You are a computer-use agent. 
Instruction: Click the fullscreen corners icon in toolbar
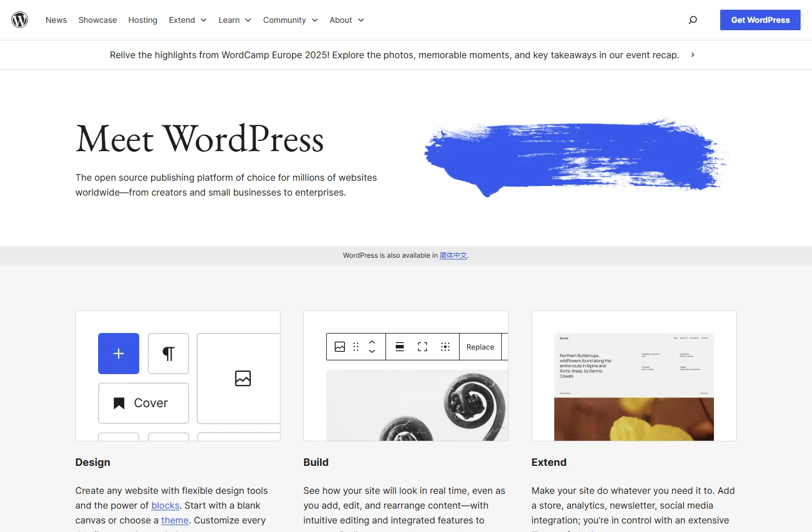coord(423,347)
